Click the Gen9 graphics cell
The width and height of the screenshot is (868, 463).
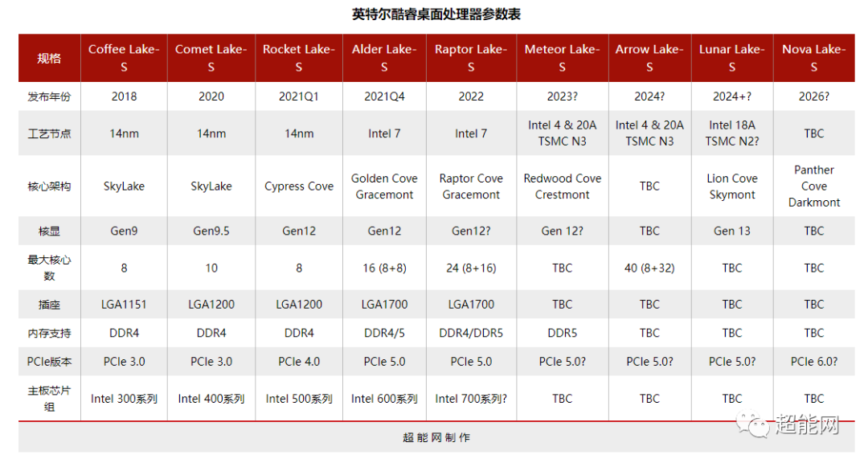click(x=124, y=231)
